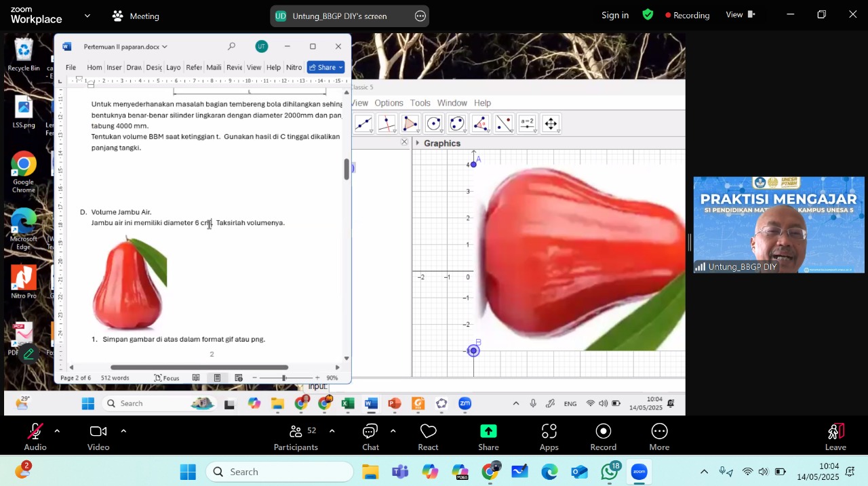This screenshot has width=868, height=486.
Task: Open GeoGebra Options menu
Action: click(389, 103)
